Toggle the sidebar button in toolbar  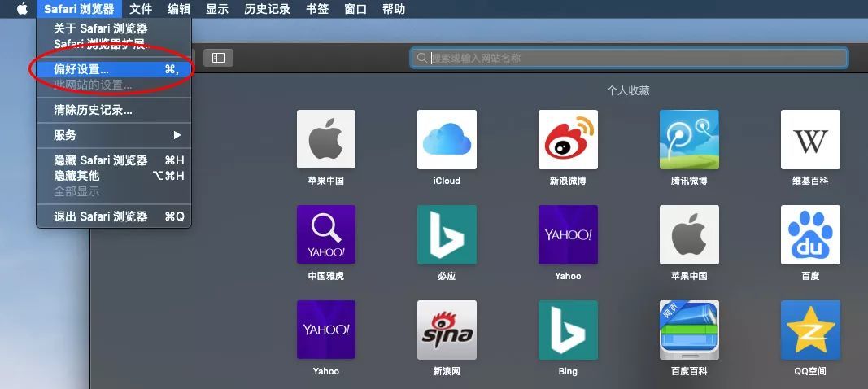pyautogui.click(x=218, y=58)
